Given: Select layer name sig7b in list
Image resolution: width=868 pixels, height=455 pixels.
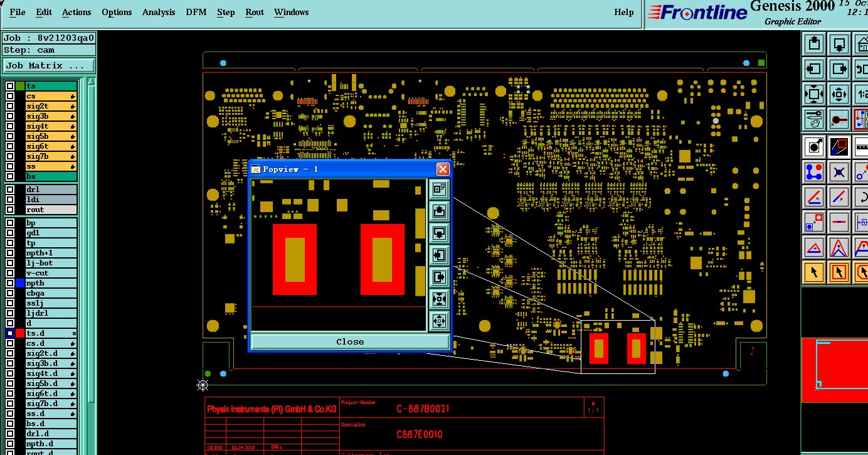Looking at the screenshot, I should coord(51,156).
